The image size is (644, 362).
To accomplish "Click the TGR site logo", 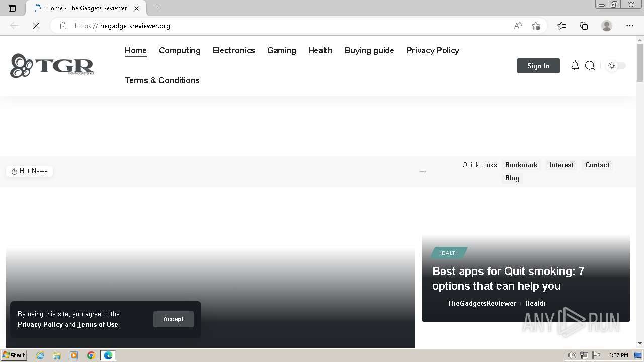I will click(x=52, y=66).
